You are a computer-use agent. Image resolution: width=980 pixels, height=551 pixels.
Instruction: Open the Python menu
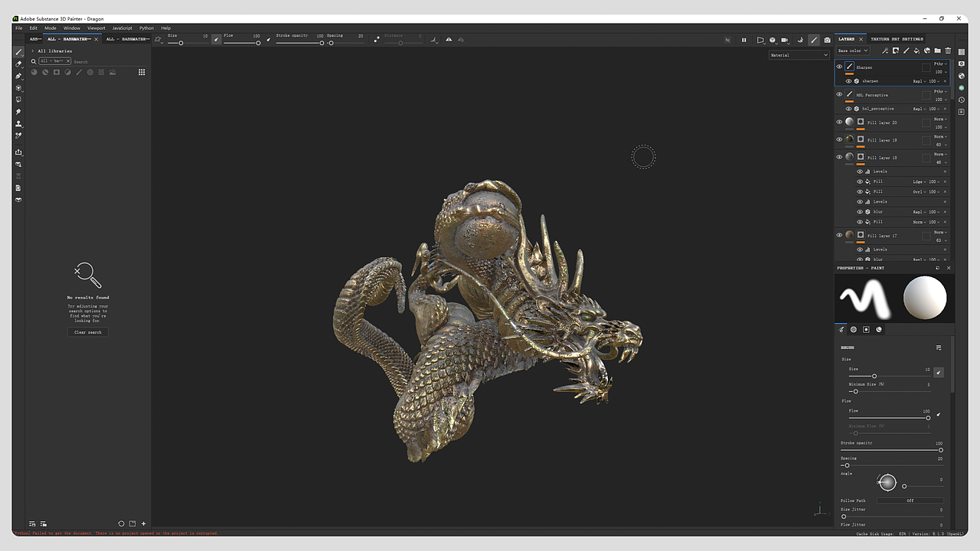[x=146, y=28]
